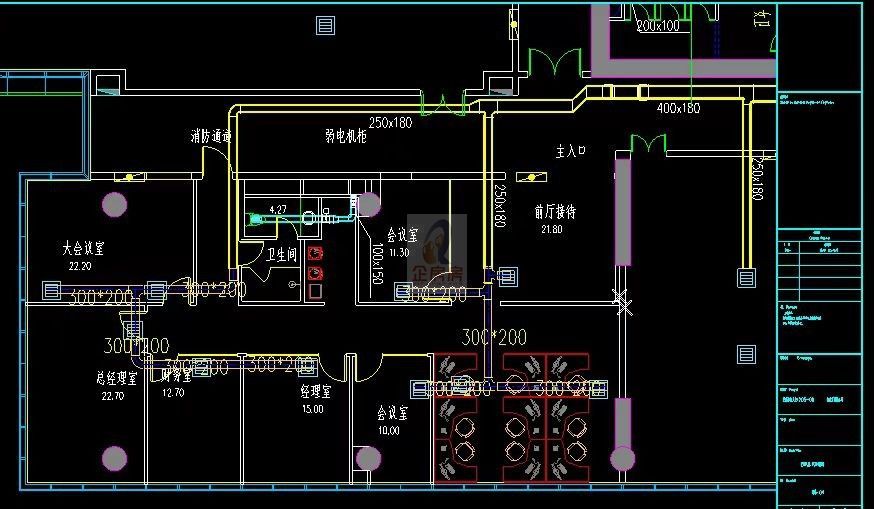Click the cyan exhaust fan in the restroom
This screenshot has height=509, width=874.
tap(254, 219)
